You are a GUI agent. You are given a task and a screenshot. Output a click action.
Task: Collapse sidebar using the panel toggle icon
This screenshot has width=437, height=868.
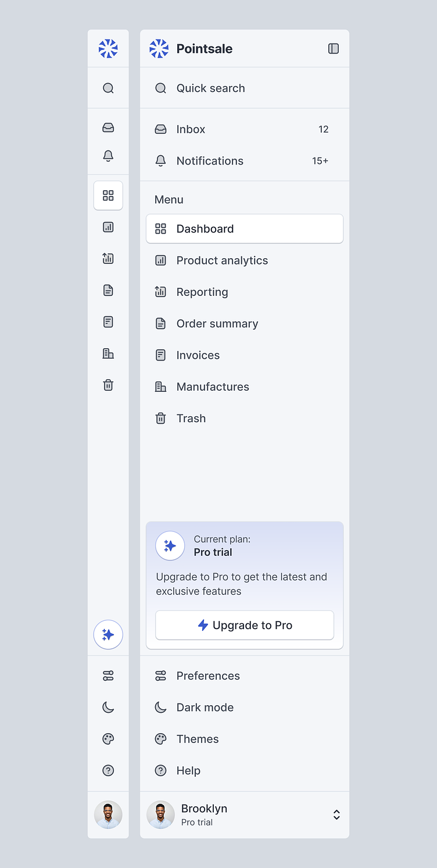334,49
